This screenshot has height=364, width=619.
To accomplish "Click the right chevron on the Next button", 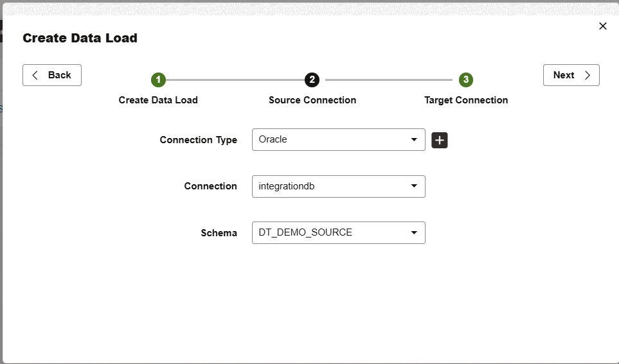I will click(x=588, y=75).
